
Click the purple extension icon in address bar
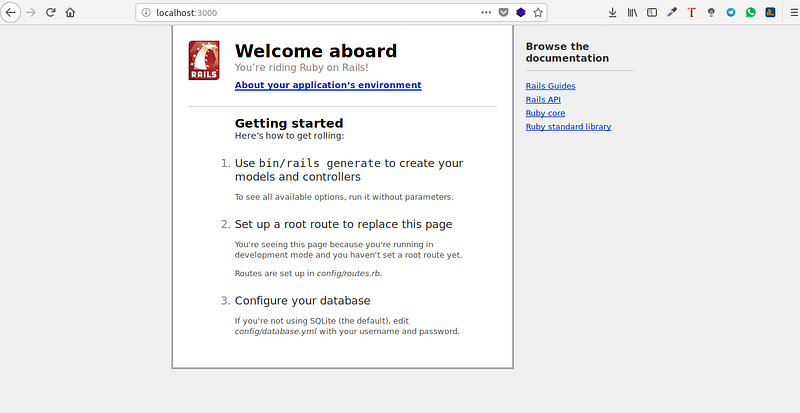[520, 13]
